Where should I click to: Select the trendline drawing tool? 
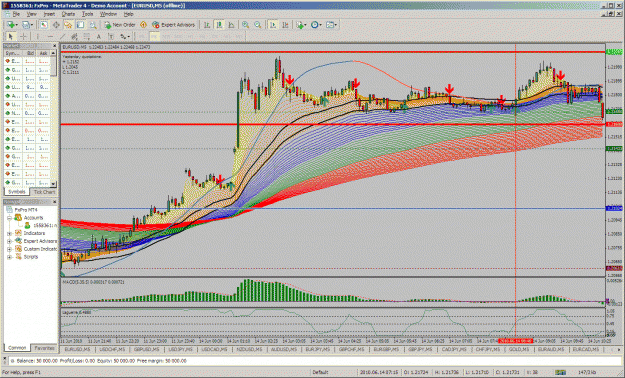click(62, 36)
